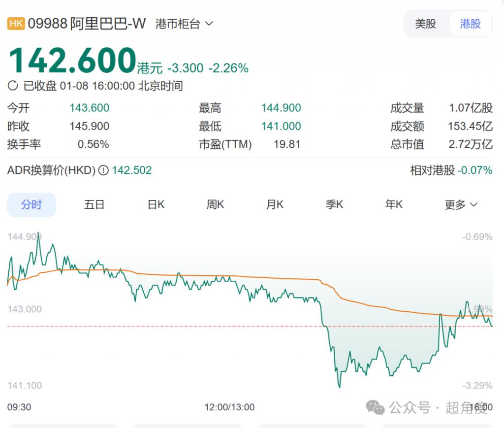This screenshot has height=428, width=504.
Task: Click the stock title 09988 阿里巴巴-W
Action: pos(87,24)
